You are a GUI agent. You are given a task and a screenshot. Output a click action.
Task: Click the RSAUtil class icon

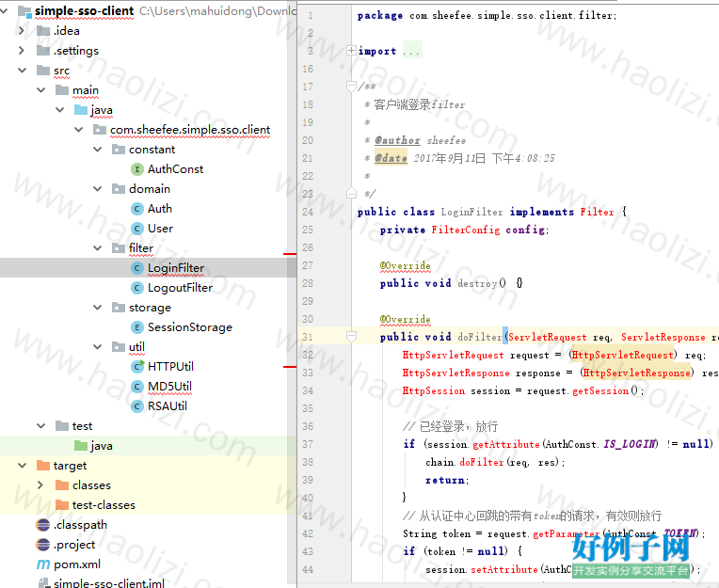137,406
